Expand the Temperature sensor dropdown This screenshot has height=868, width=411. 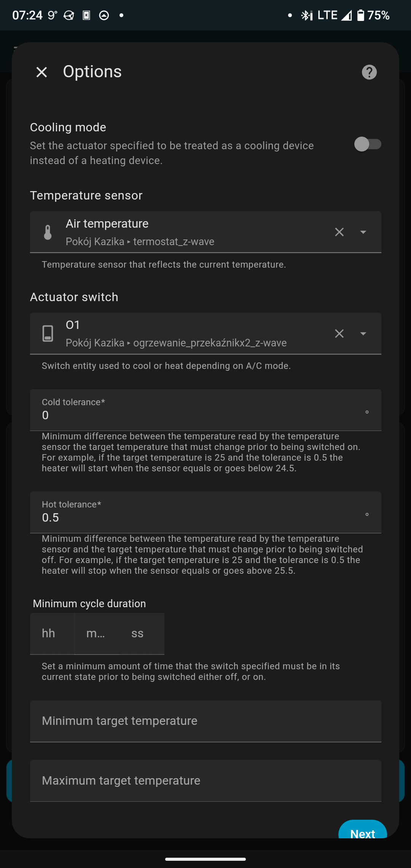(x=363, y=232)
